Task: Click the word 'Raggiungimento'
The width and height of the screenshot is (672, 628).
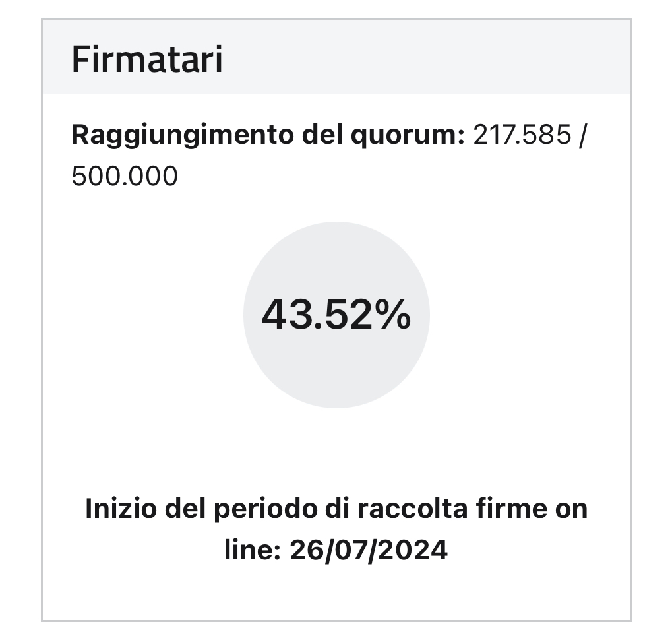Action: [x=183, y=135]
